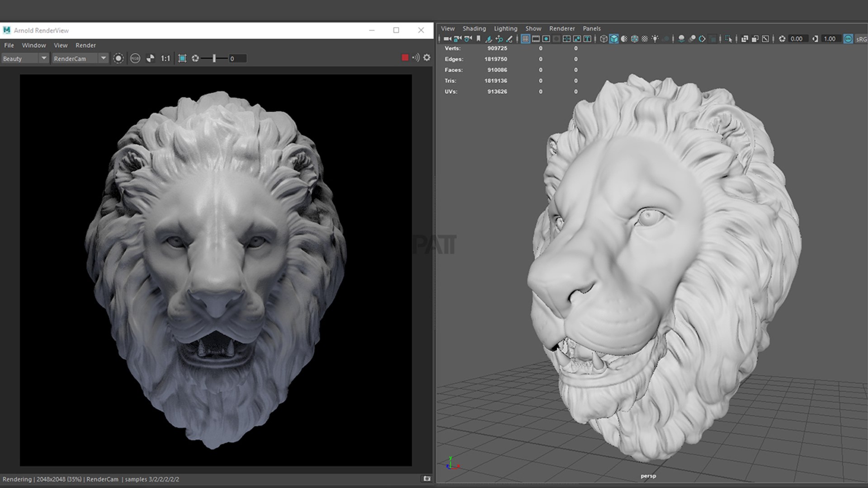Click the Textured checker display icon

click(645, 39)
